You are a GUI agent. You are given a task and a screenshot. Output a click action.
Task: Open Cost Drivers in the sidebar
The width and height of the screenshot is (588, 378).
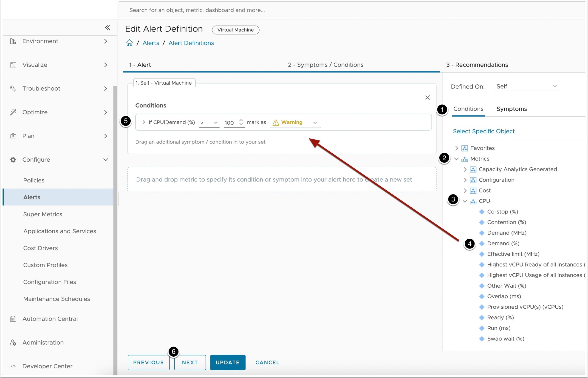tap(40, 248)
